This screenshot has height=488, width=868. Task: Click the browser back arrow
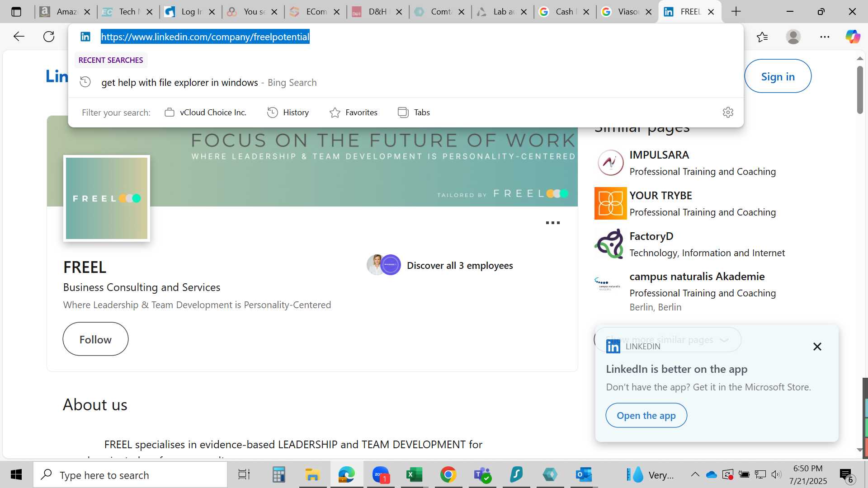coord(19,37)
